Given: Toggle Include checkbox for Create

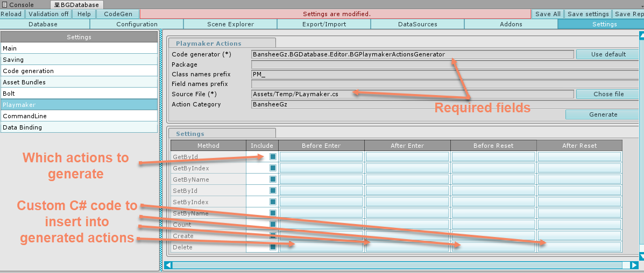Looking at the screenshot, I should 273,235.
